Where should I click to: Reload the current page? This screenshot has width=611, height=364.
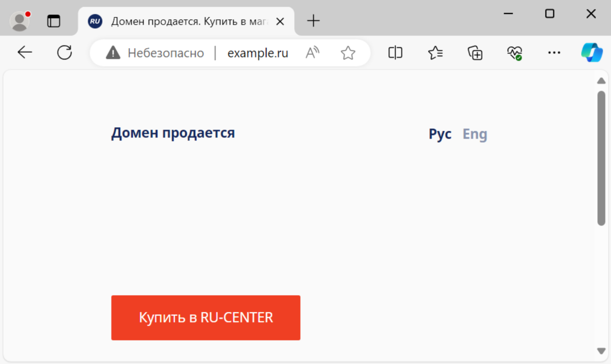pyautogui.click(x=64, y=53)
